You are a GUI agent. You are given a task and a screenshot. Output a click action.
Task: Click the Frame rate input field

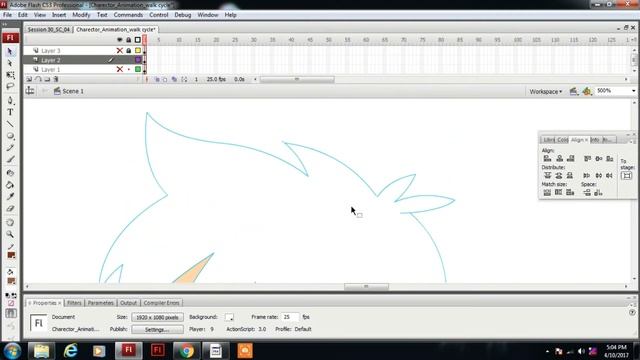pyautogui.click(x=290, y=317)
